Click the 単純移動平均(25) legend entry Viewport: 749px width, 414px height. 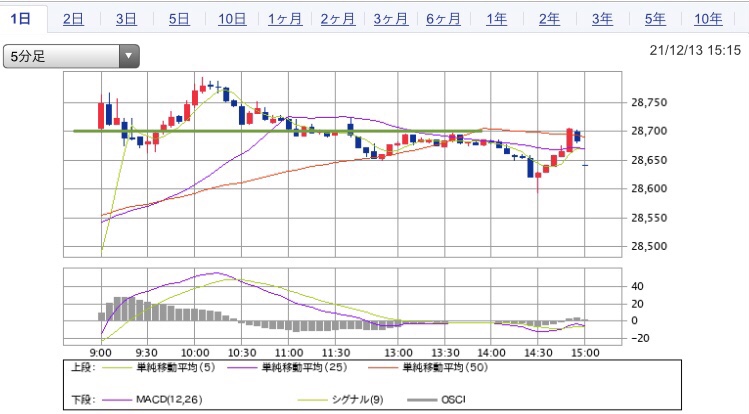click(305, 367)
